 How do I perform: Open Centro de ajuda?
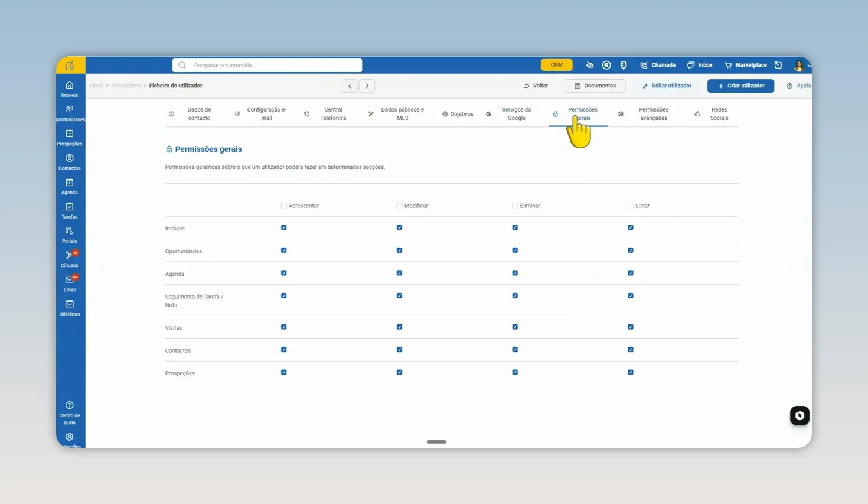pyautogui.click(x=70, y=413)
